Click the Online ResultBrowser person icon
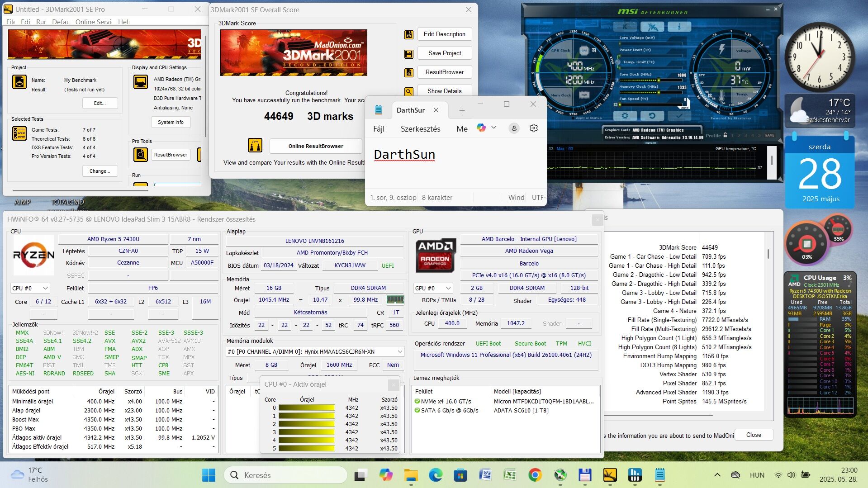 255,146
